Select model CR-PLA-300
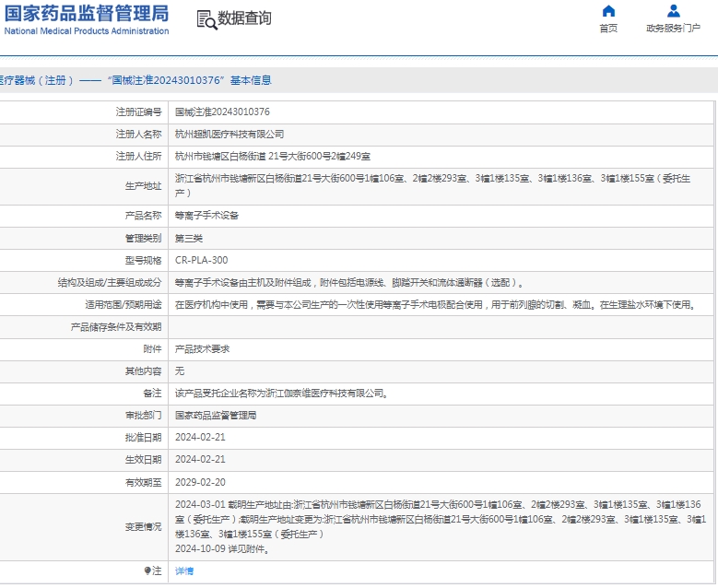 (x=202, y=260)
